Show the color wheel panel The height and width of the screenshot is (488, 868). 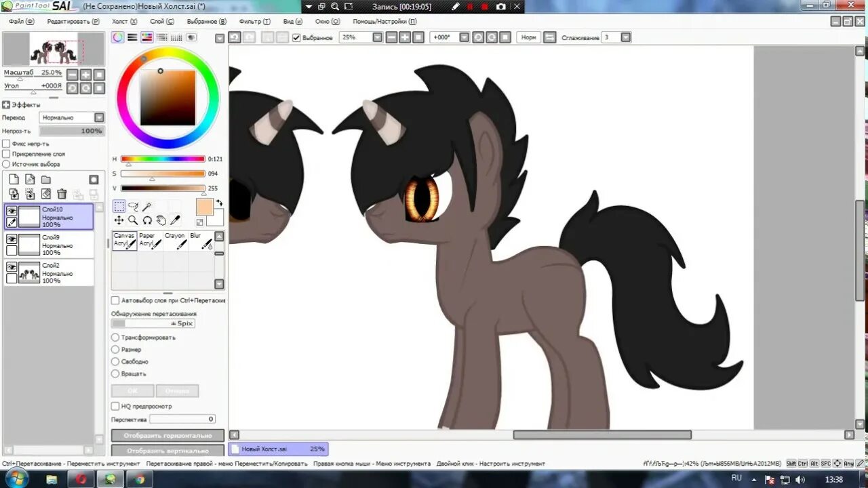pos(118,38)
